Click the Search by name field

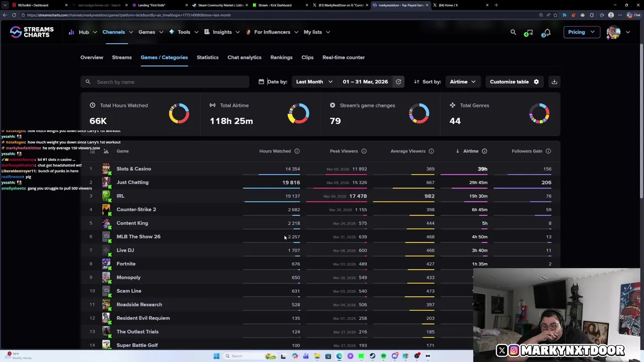[x=165, y=81]
